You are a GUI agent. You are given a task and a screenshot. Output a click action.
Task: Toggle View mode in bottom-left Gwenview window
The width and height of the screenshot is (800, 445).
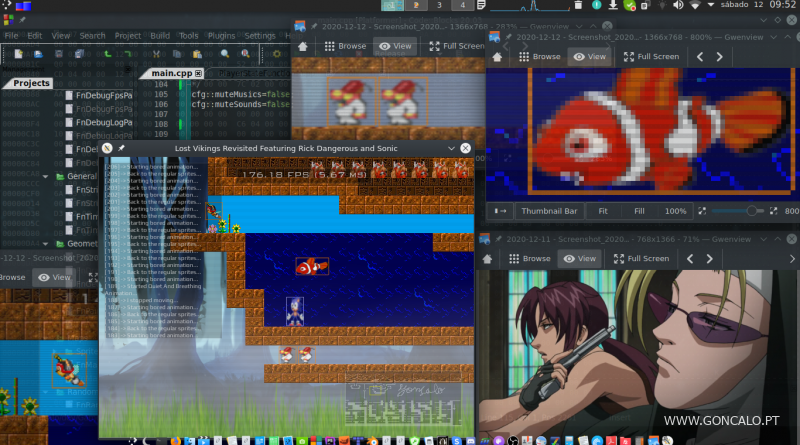[55, 277]
